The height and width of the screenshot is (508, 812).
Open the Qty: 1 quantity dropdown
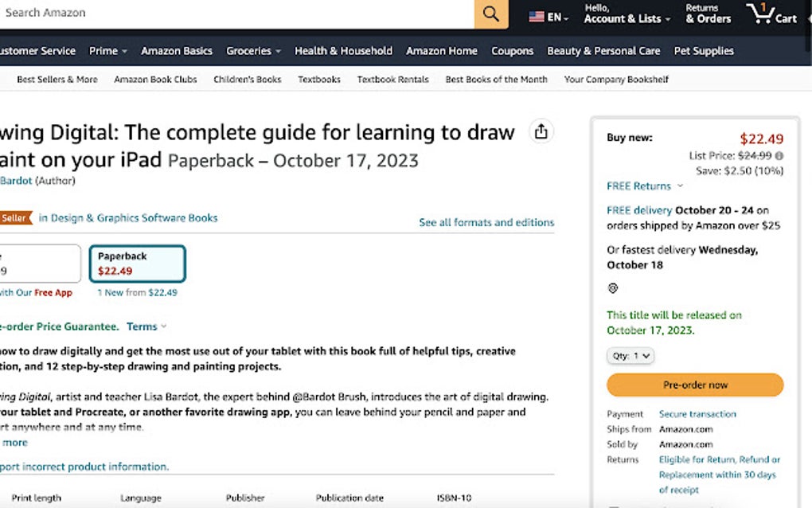630,356
